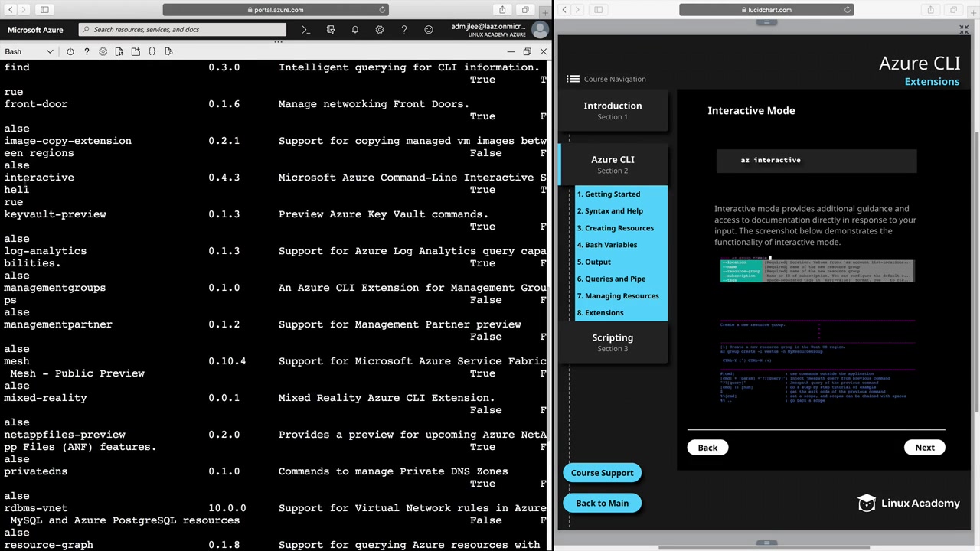Open the Azure notifications bell
The image size is (980, 551).
pyautogui.click(x=355, y=30)
